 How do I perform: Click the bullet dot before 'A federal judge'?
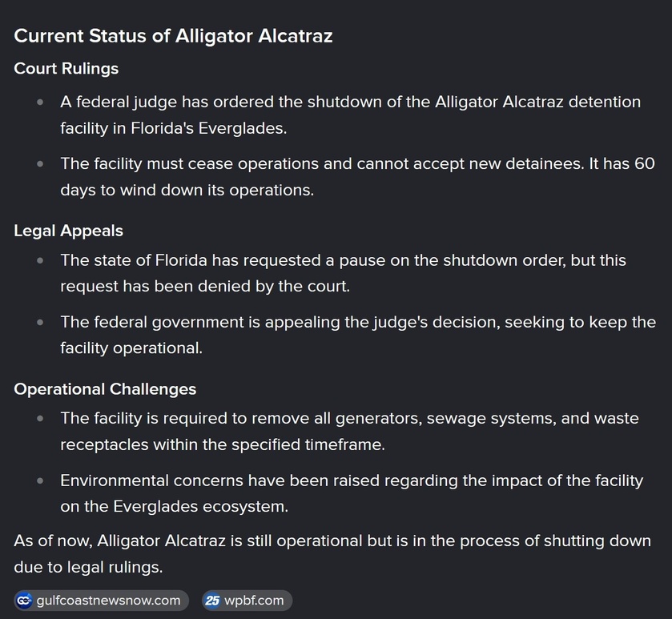(40, 102)
